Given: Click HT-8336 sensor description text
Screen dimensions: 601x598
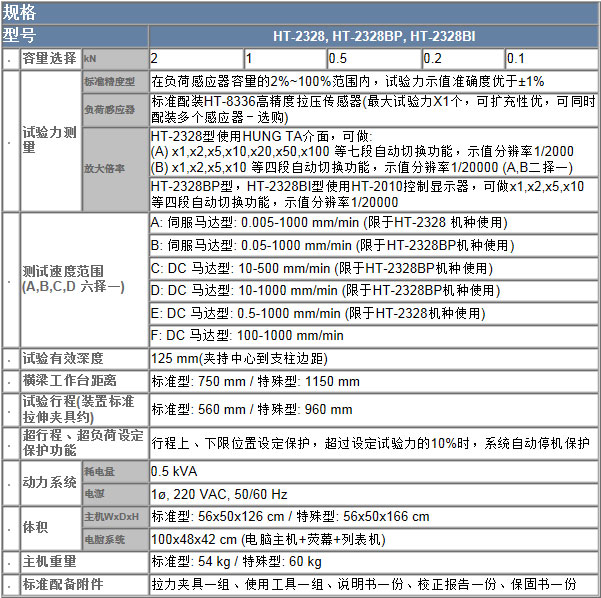Looking at the screenshot, I should 373,109.
